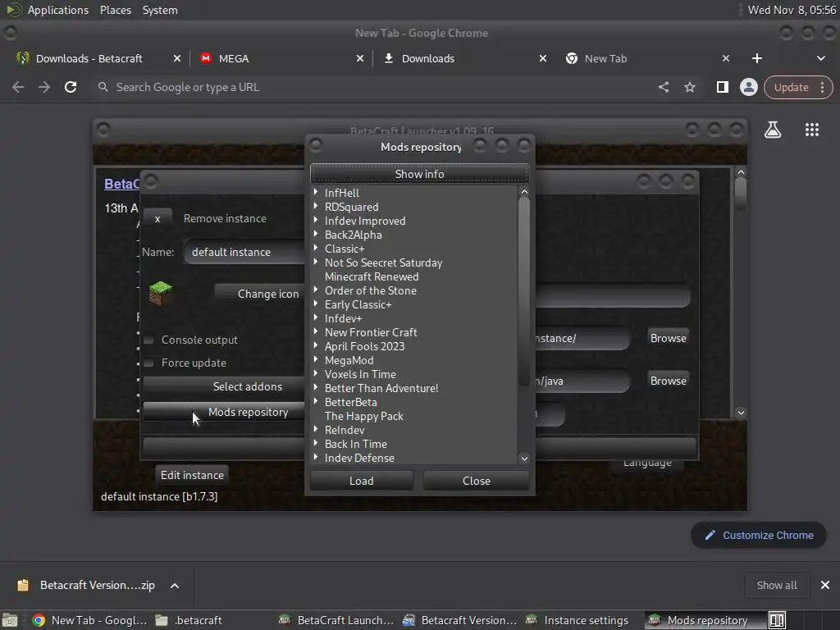Viewport: 840px width, 630px height.
Task: Click the show desktop icon in taskbar
Action: point(10,620)
